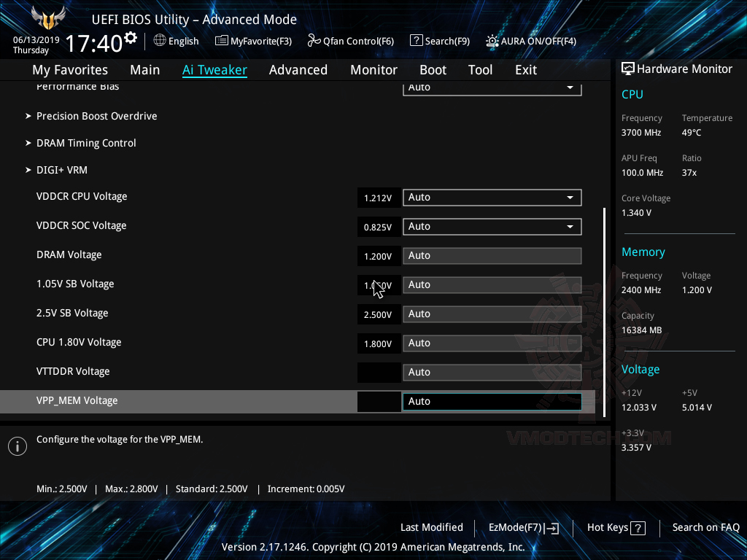Click the EzMode switch arrow icon

click(x=553, y=528)
